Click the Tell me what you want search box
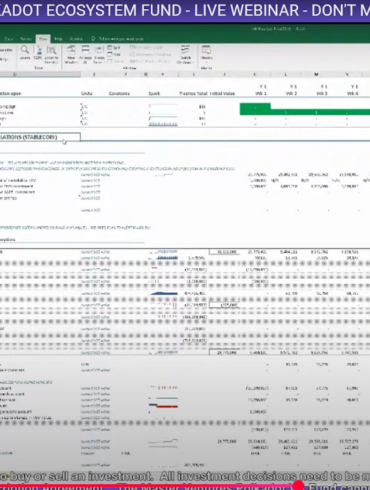The width and height of the screenshot is (370, 490). (x=117, y=39)
